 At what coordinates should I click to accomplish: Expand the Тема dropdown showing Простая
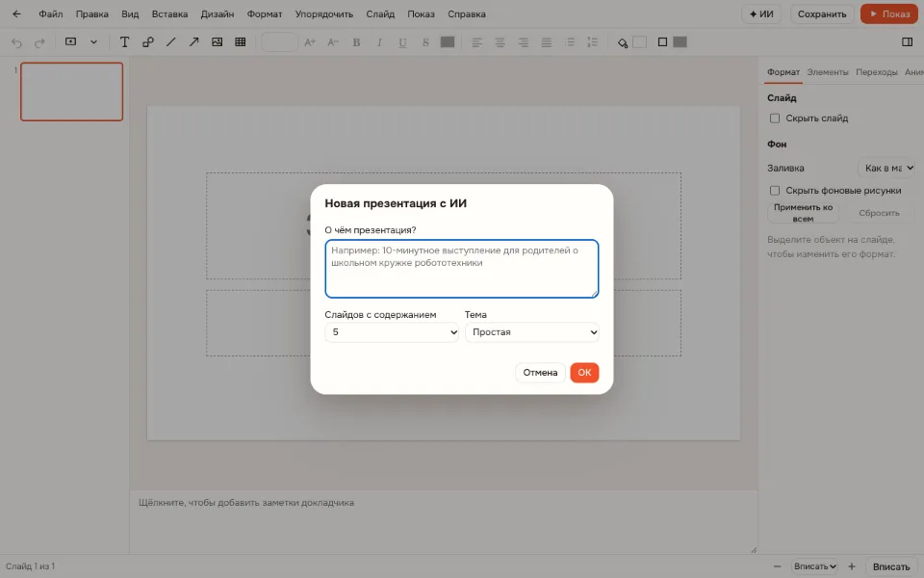(x=532, y=332)
